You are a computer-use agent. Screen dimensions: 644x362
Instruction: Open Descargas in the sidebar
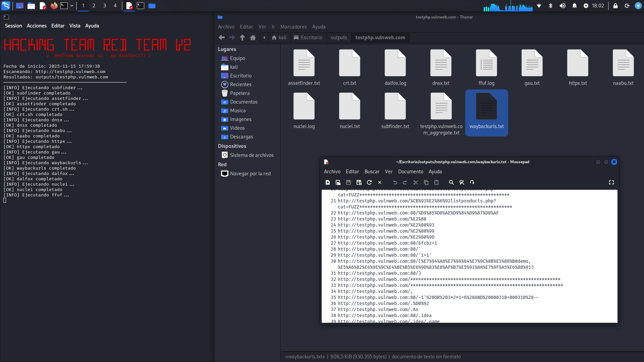click(241, 137)
